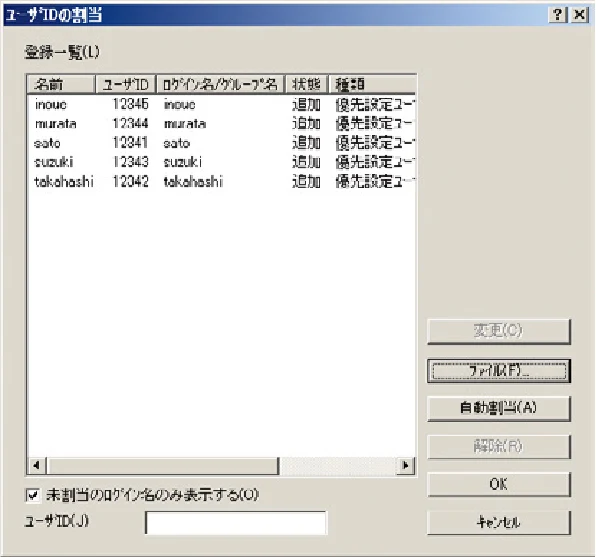Select the sato row by its name
This screenshot has width=596, height=557.
[47, 143]
